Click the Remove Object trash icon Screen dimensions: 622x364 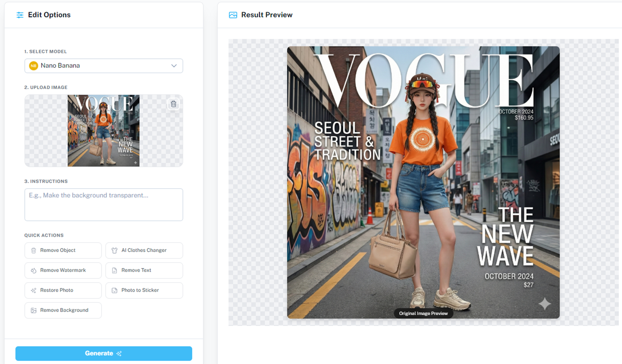coord(33,250)
